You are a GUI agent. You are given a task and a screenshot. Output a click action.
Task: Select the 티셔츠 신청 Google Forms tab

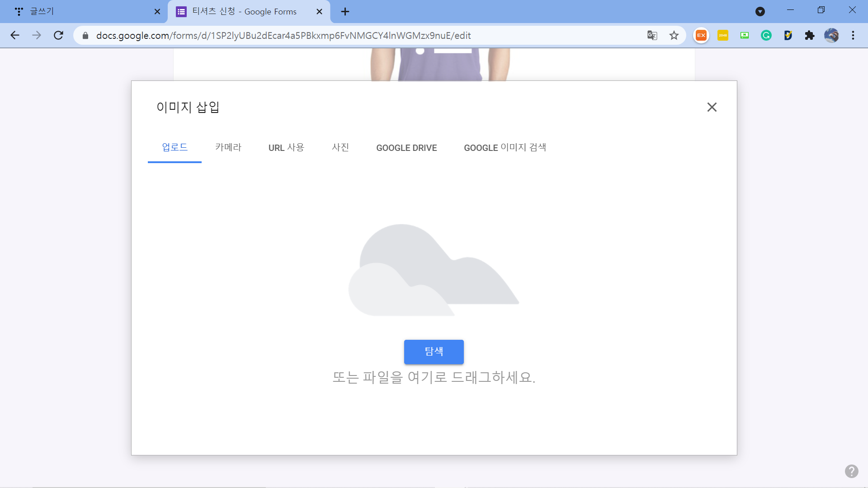click(249, 12)
